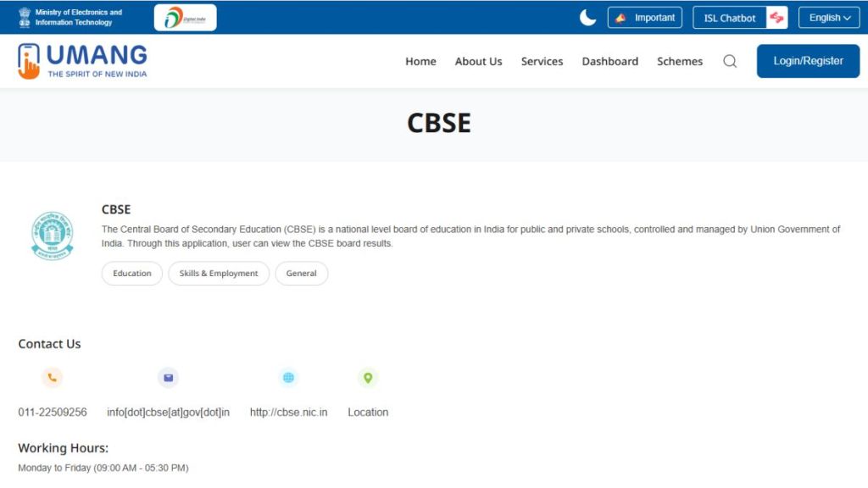Open the Services menu
Image resolution: width=868 pixels, height=488 pixels.
(542, 61)
